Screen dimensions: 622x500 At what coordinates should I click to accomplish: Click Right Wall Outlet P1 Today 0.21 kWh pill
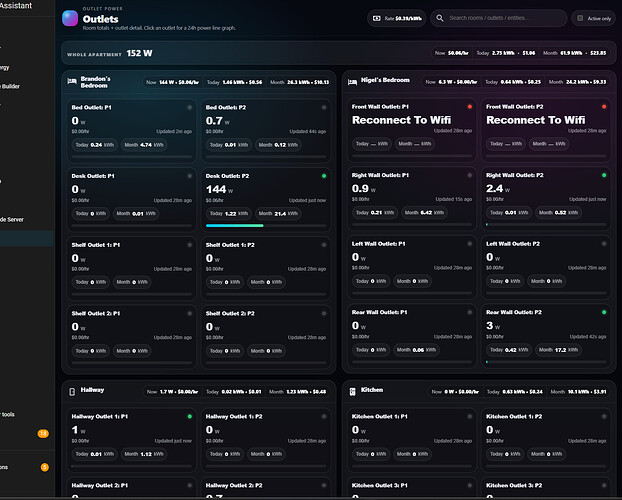point(375,213)
